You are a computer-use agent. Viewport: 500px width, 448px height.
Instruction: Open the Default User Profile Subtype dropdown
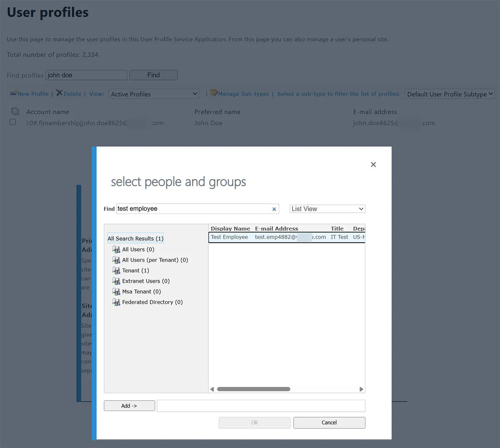450,94
